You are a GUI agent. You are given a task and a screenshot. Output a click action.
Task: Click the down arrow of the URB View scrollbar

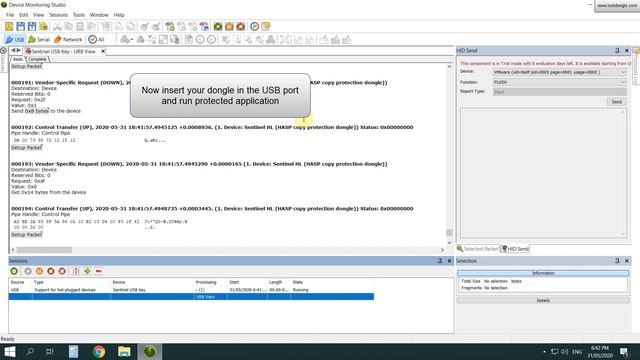(x=449, y=242)
